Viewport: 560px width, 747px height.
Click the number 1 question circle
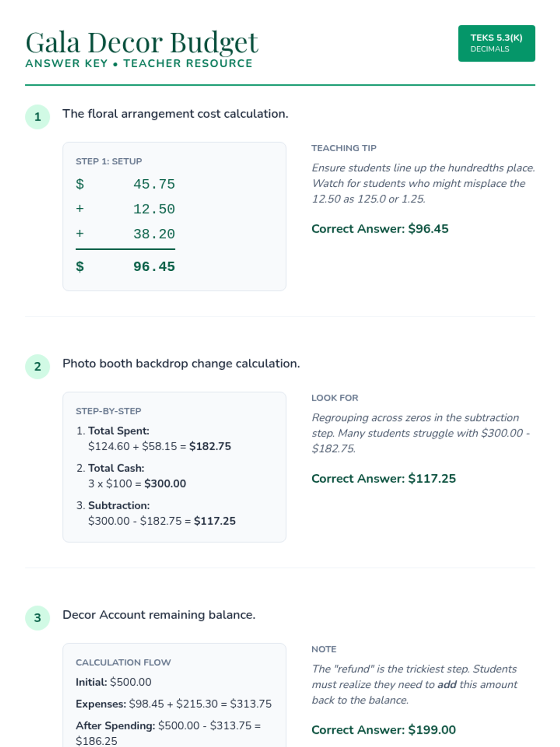point(37,117)
